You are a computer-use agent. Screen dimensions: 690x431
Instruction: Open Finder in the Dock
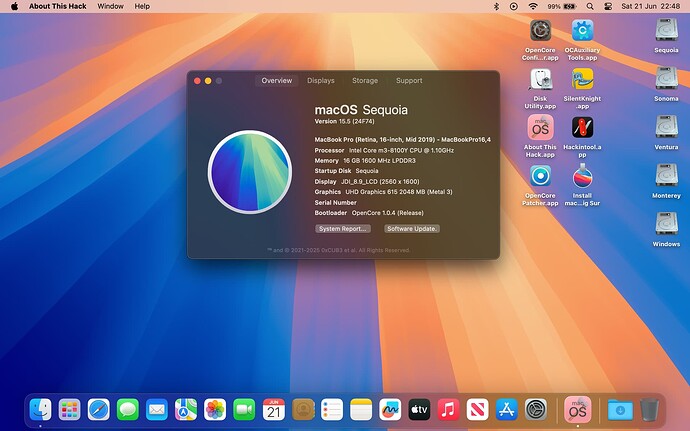click(40, 410)
